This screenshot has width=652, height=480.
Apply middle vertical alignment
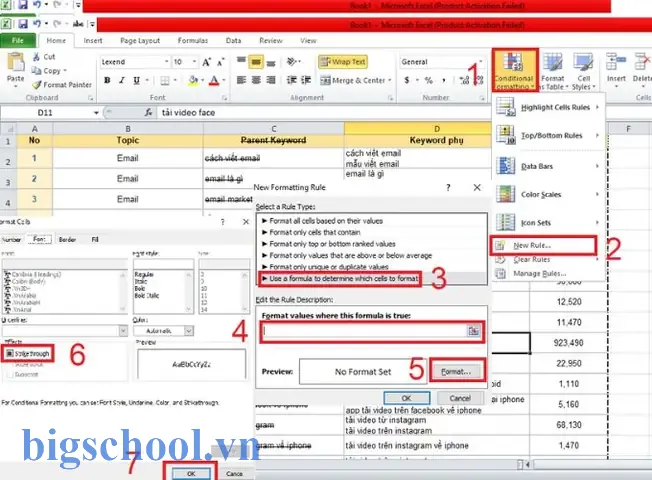256,62
